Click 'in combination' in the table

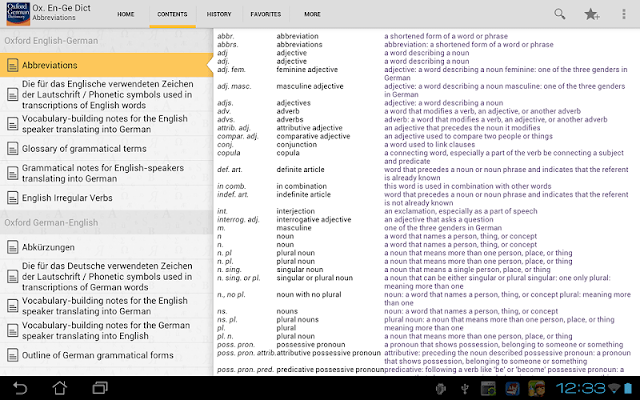click(302, 186)
